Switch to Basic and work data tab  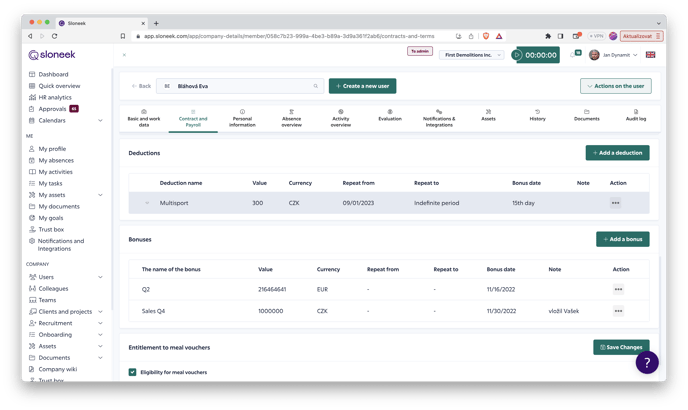pyautogui.click(x=144, y=119)
